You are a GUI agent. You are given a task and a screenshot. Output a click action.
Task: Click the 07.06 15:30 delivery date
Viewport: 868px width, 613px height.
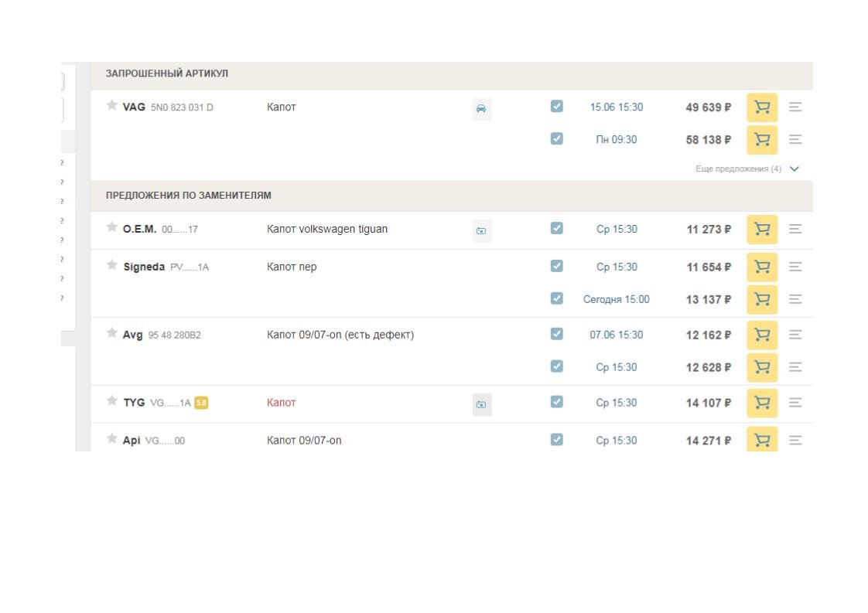pos(616,335)
